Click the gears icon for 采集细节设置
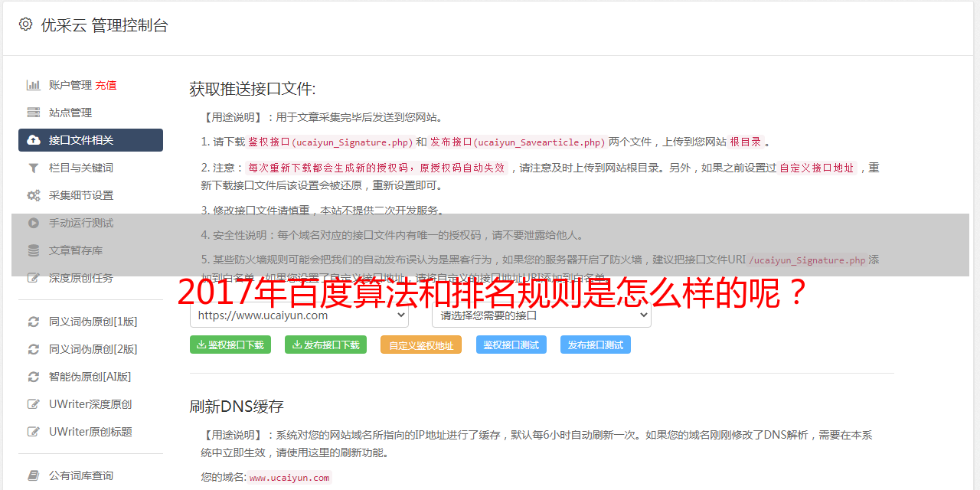This screenshot has width=980, height=490. click(34, 195)
